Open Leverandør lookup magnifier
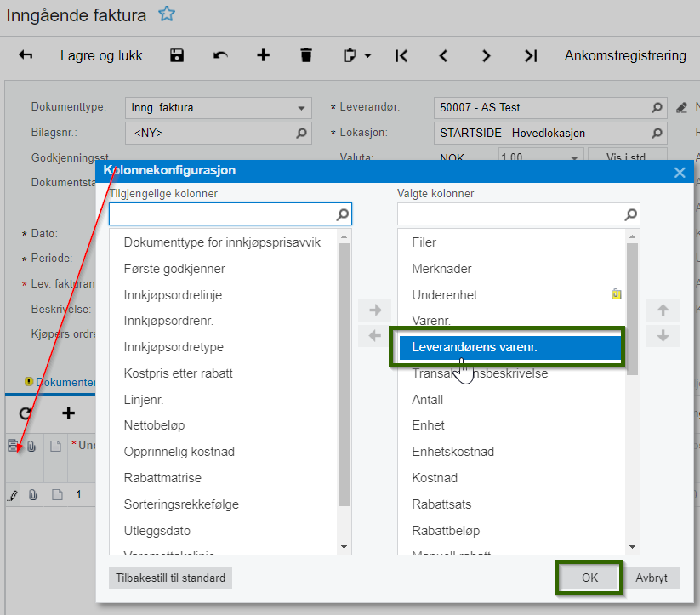Viewport: 700px width, 615px height. [657, 108]
